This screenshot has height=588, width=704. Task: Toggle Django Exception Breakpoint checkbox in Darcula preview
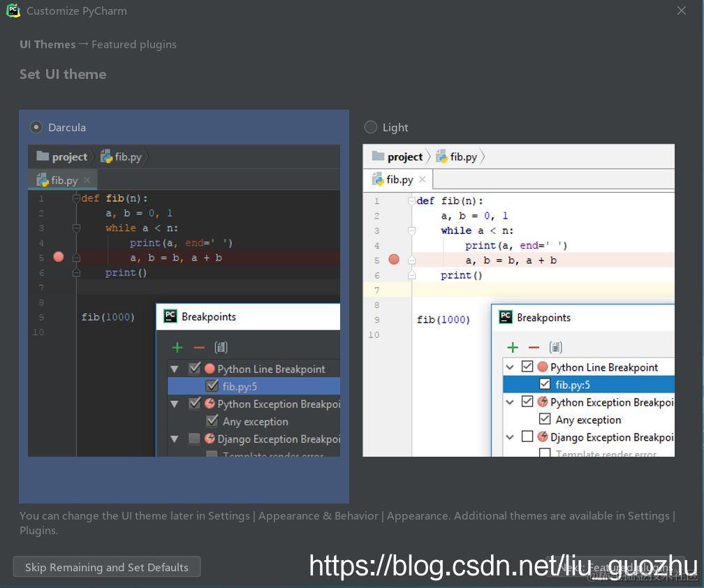click(x=194, y=439)
